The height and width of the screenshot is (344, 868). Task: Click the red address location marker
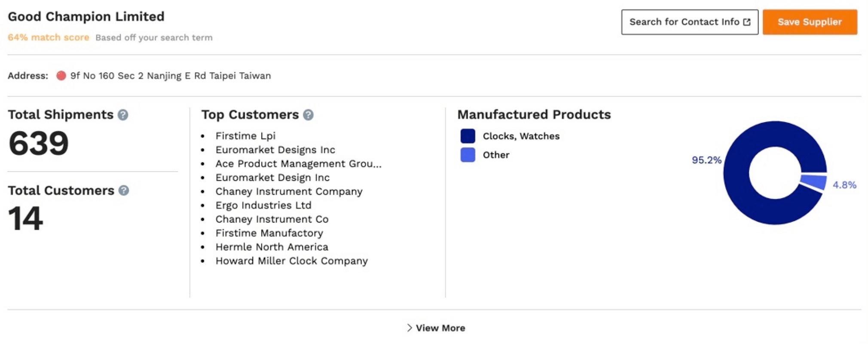pyautogui.click(x=61, y=76)
